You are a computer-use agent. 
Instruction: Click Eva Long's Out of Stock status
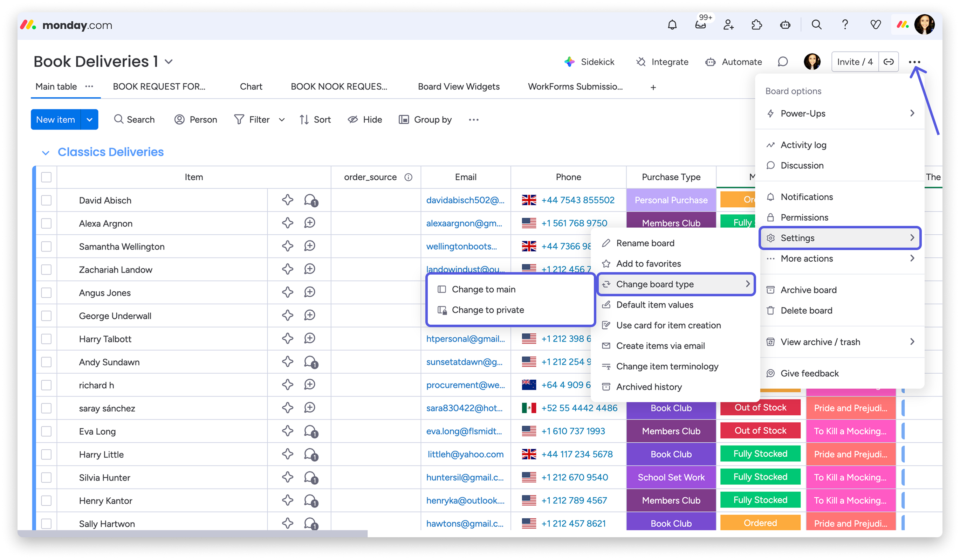pos(760,431)
